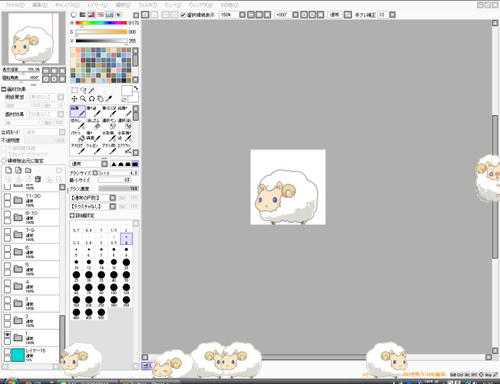Select the rectangular selection tool
Image resolution: width=500 pixels, height=384 pixels.
coord(74,90)
